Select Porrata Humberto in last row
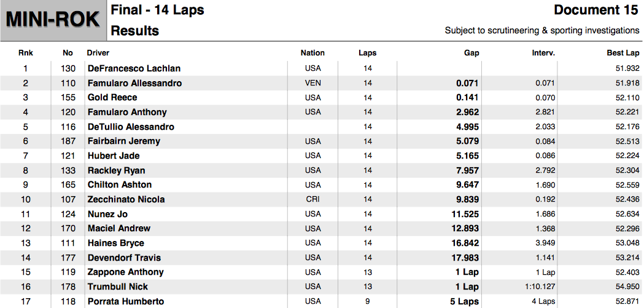The image size is (644, 308). coord(126,301)
